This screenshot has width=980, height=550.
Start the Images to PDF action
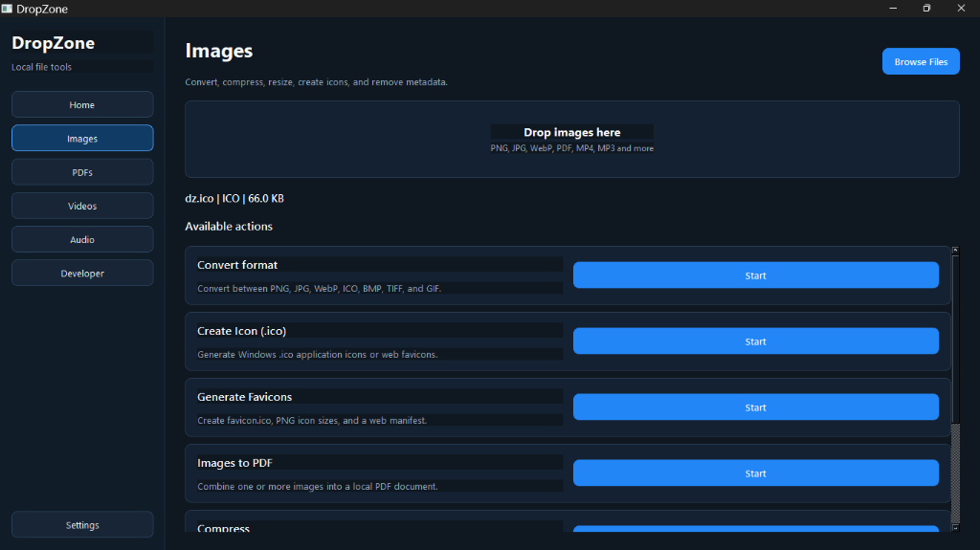click(x=756, y=473)
